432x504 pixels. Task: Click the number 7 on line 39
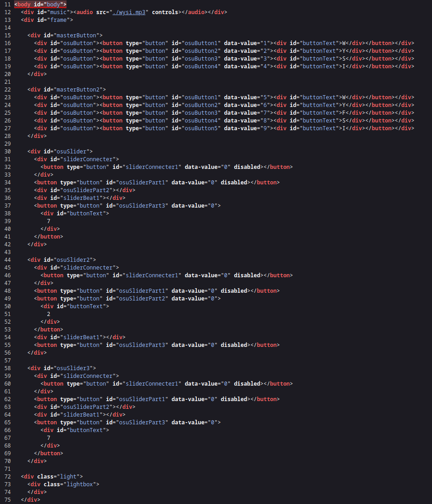pos(49,221)
